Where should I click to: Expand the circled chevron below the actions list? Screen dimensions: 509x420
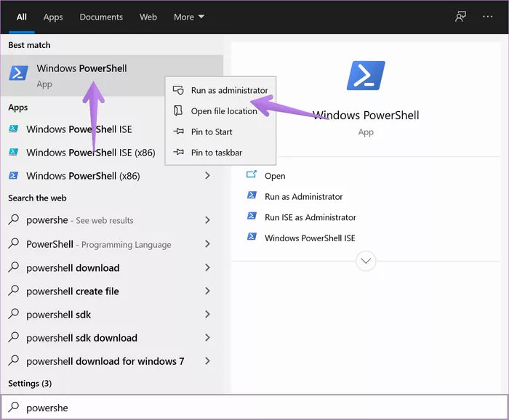(x=366, y=261)
